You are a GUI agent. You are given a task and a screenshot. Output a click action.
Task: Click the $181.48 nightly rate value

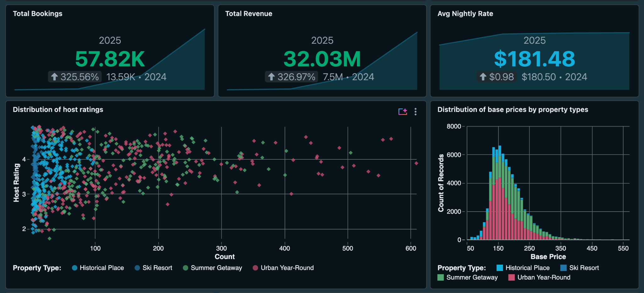tap(535, 59)
